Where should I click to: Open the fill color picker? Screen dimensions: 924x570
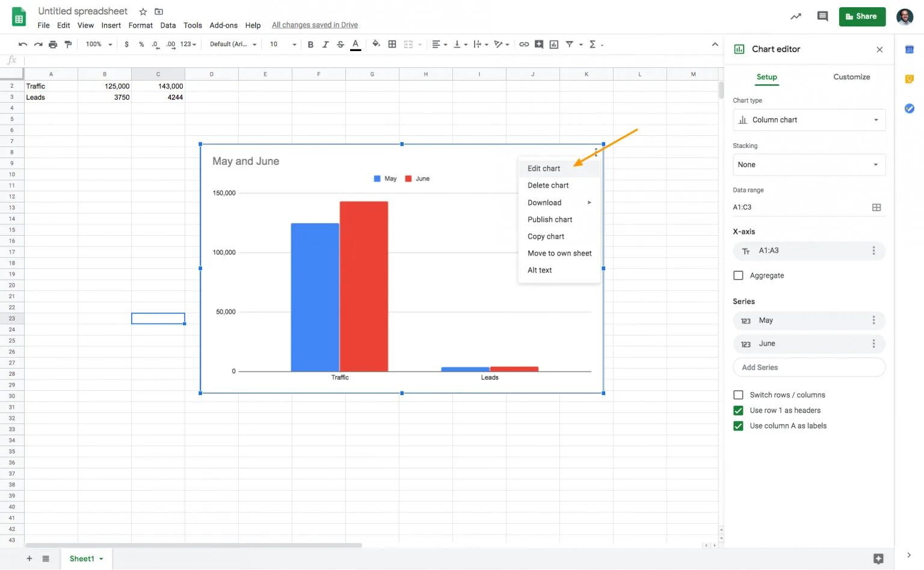tap(376, 44)
